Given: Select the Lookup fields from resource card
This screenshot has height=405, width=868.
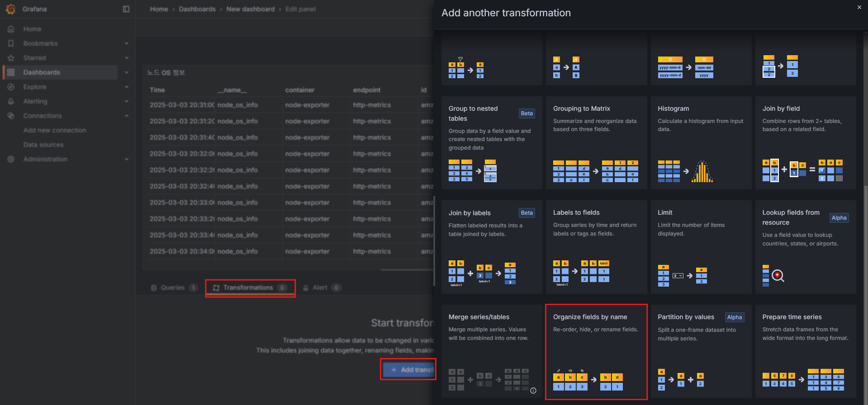Looking at the screenshot, I should point(806,247).
